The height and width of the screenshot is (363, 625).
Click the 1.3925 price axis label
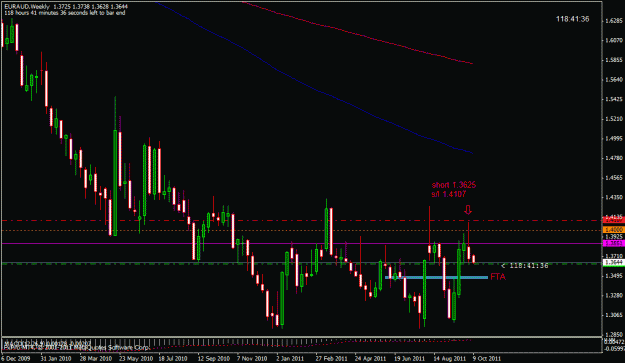614,237
